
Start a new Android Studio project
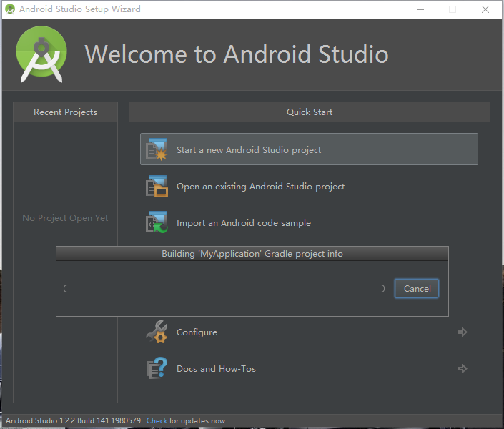(x=309, y=149)
